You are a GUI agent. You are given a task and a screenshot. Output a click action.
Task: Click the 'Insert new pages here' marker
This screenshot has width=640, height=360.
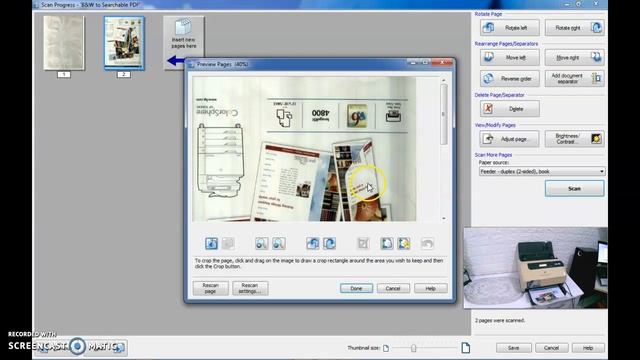click(x=183, y=42)
